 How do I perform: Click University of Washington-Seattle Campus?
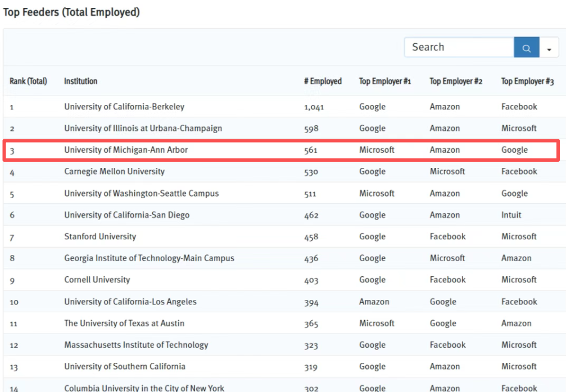pos(141,194)
